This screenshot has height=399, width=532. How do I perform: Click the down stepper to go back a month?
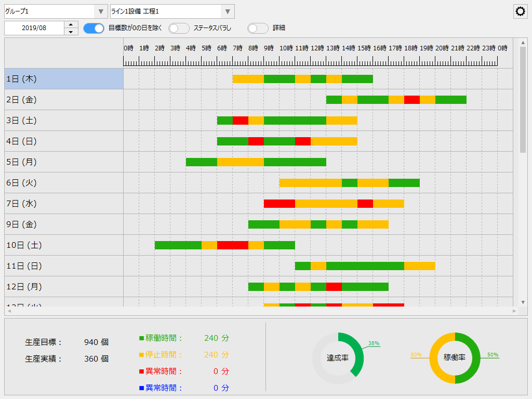(x=71, y=31)
